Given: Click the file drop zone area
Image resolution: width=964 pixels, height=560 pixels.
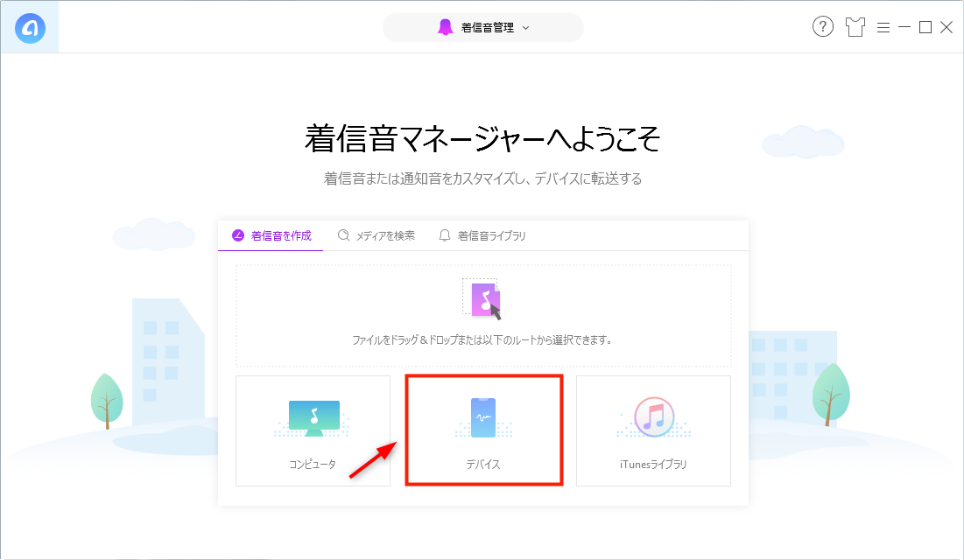Looking at the screenshot, I should (484, 316).
